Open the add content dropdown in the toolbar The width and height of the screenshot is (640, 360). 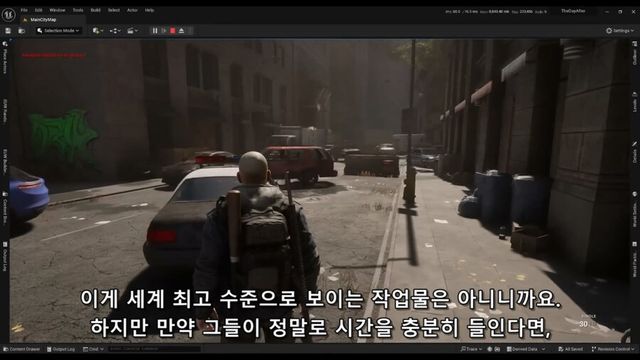pyautogui.click(x=98, y=31)
